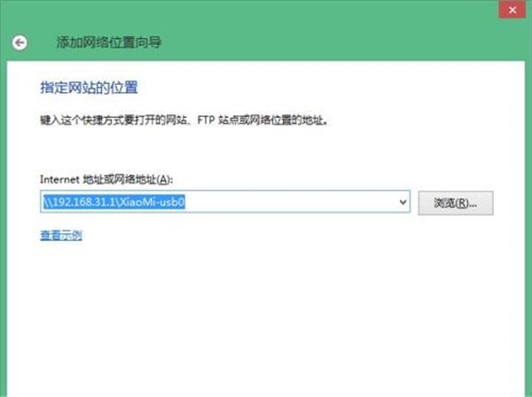Click the 浏览(R)... browse button
This screenshot has width=532, height=397.
[455, 203]
